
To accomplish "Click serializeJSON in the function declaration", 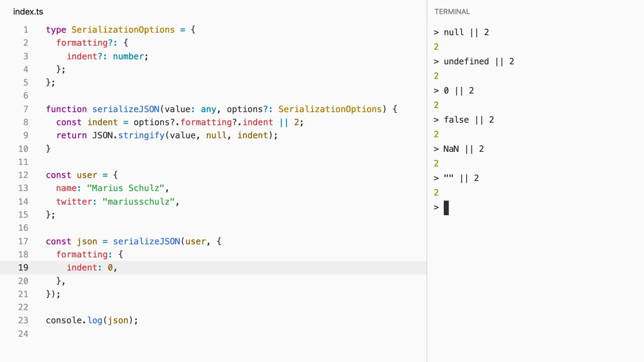I will [x=126, y=109].
